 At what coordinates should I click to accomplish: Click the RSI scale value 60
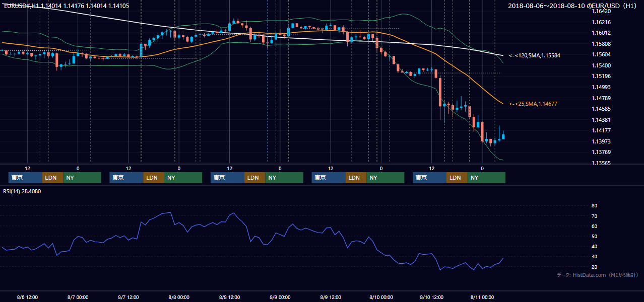pyautogui.click(x=594, y=226)
